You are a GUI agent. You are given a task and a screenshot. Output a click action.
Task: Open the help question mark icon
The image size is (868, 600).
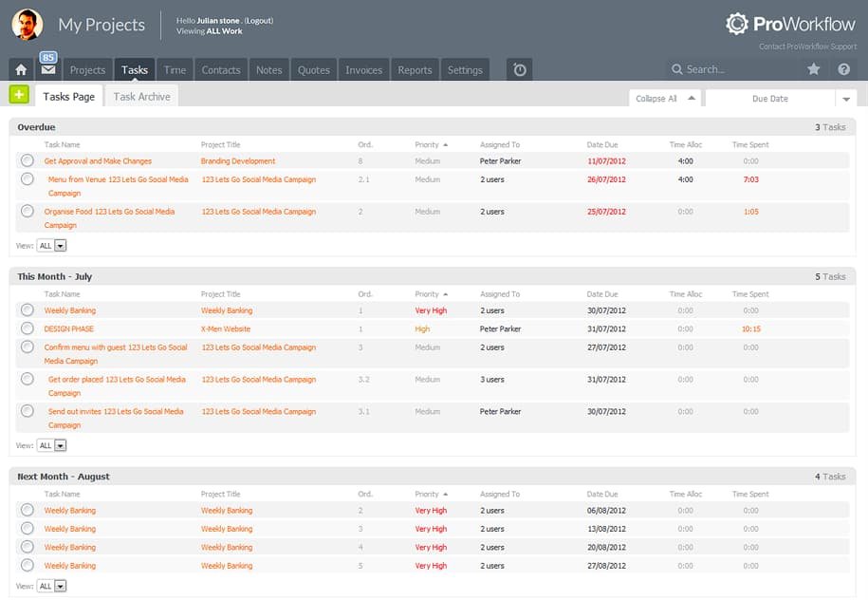843,69
